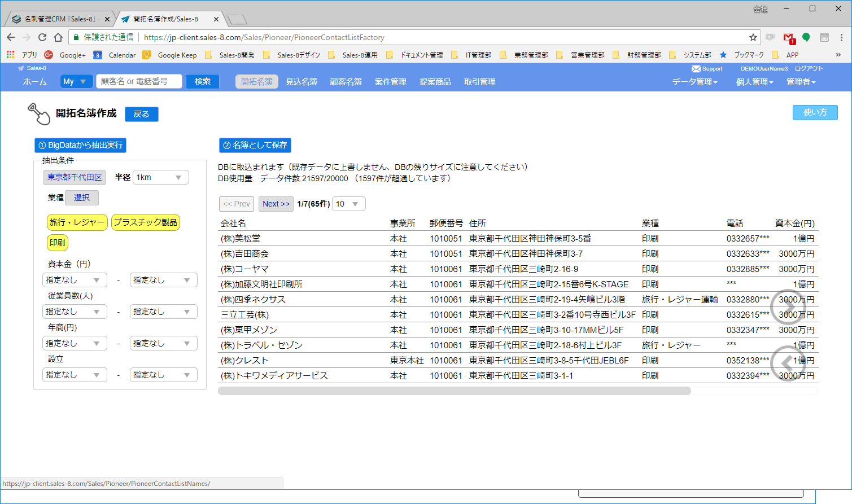Viewport: 852px width, 504px height.
Task: Click company (株)トラベル・セゾン
Action: pos(261,345)
